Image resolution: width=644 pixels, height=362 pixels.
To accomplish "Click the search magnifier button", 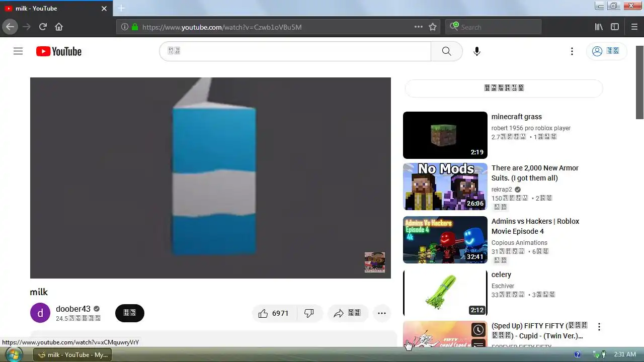I will (x=446, y=51).
